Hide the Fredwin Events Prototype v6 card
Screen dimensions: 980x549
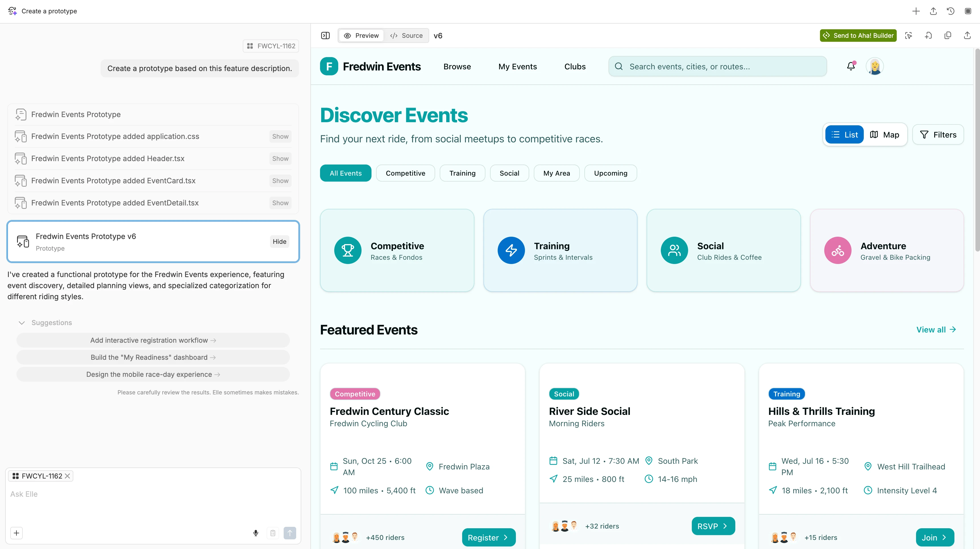click(x=279, y=242)
